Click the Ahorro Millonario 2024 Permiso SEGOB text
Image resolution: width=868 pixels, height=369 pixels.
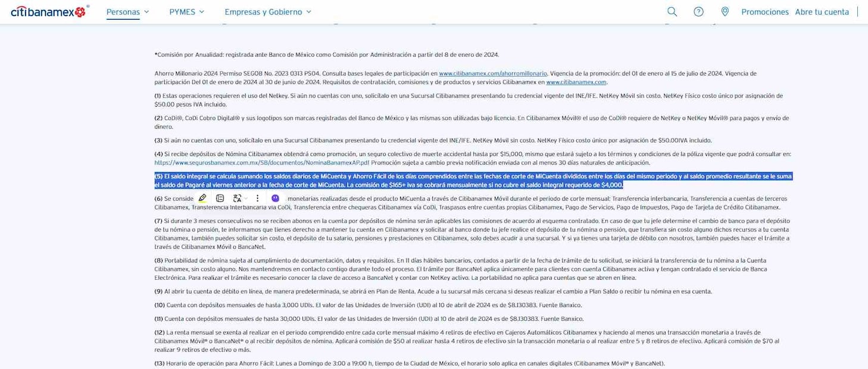click(455, 78)
